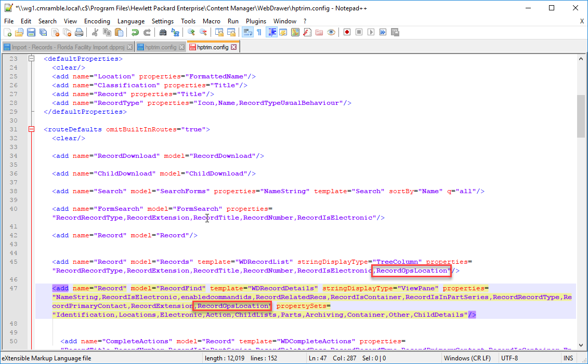Toggle file monitoring eye icon
This screenshot has width=588, height=364.
(331, 33)
